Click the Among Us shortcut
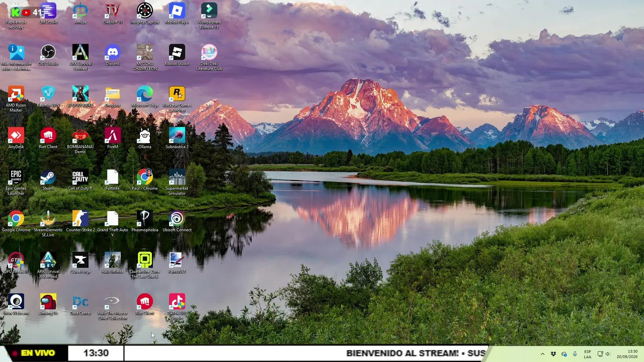The width and height of the screenshot is (644, 362). (x=48, y=305)
